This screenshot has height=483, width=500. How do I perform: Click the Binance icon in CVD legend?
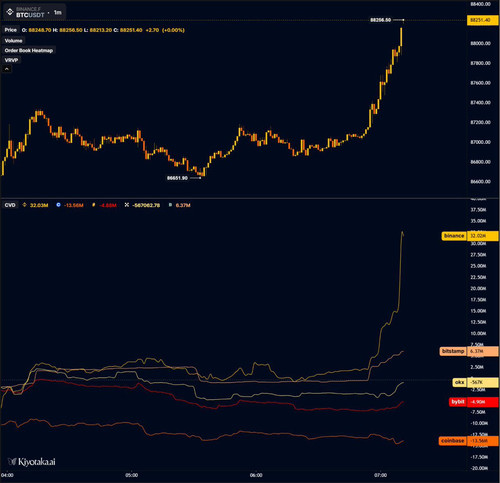(x=24, y=205)
